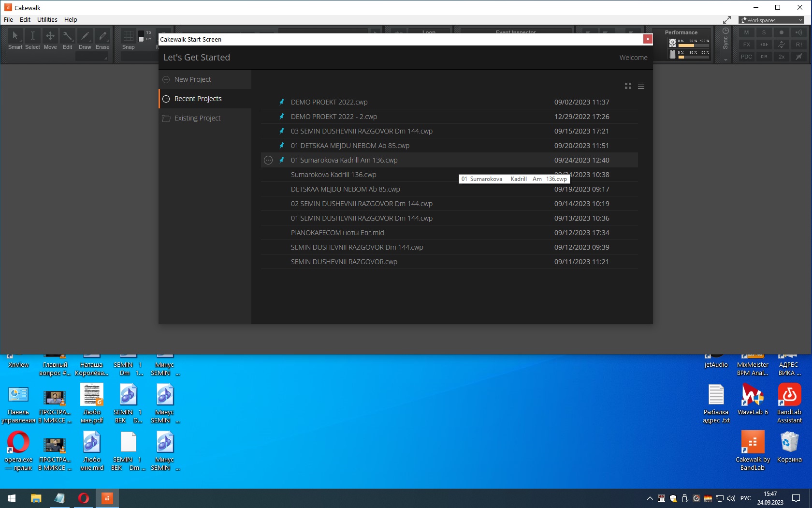Bypass all effects with FX button
This screenshot has width=812, height=508.
point(746,45)
